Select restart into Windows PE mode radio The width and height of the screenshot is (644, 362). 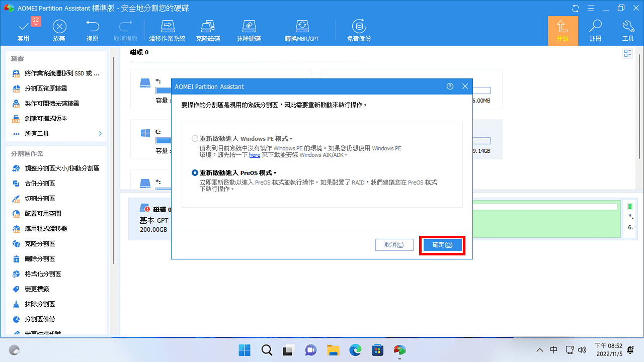[195, 139]
